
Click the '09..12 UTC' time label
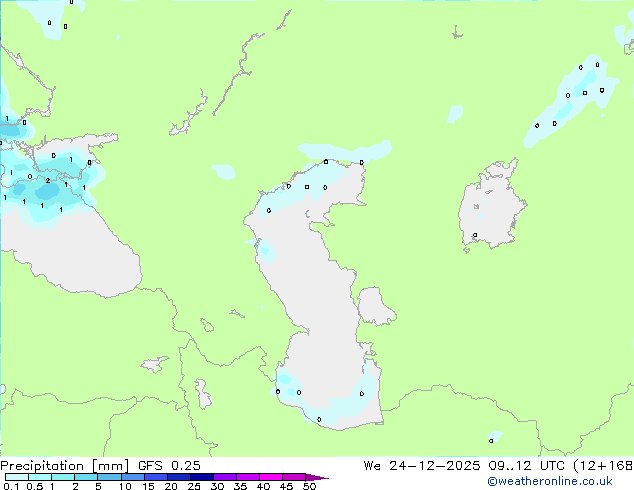[x=526, y=466]
